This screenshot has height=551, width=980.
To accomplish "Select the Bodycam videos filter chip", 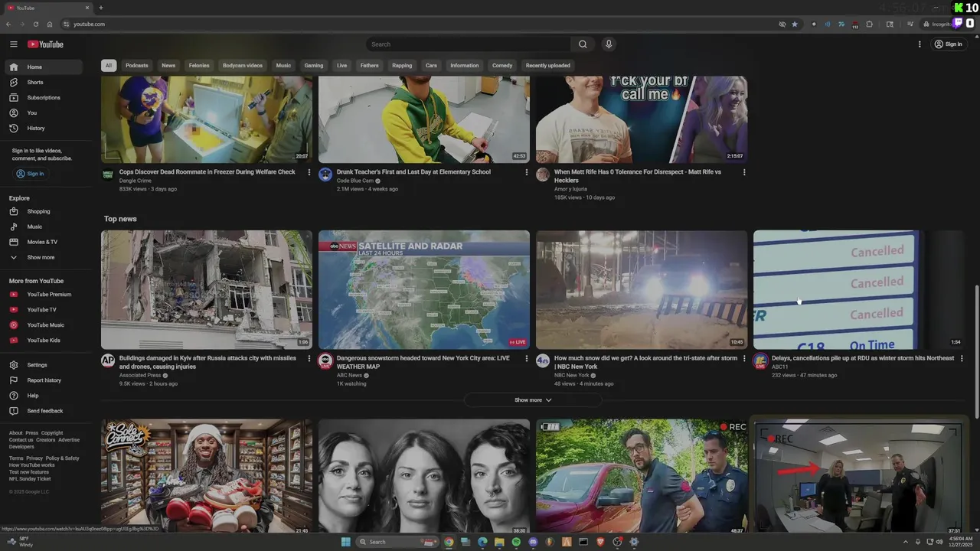I will click(x=243, y=66).
